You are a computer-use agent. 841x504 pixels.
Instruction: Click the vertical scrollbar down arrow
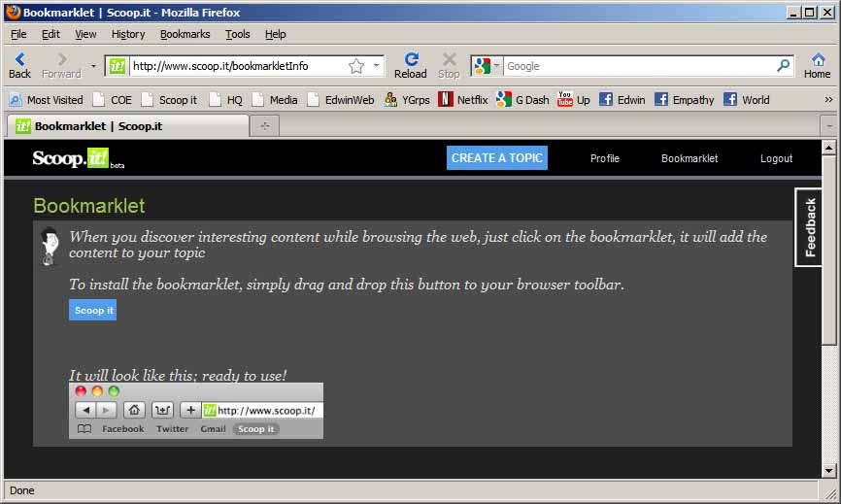(828, 470)
